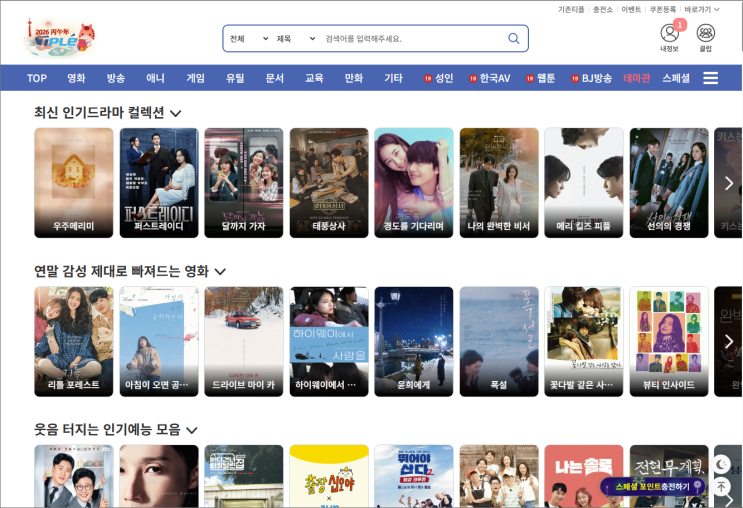The image size is (743, 508).
Task: Select the 테마관 menu item
Action: (x=636, y=78)
